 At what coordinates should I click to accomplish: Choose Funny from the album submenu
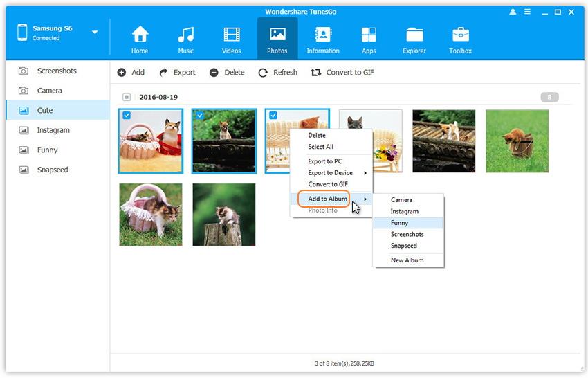coord(400,223)
